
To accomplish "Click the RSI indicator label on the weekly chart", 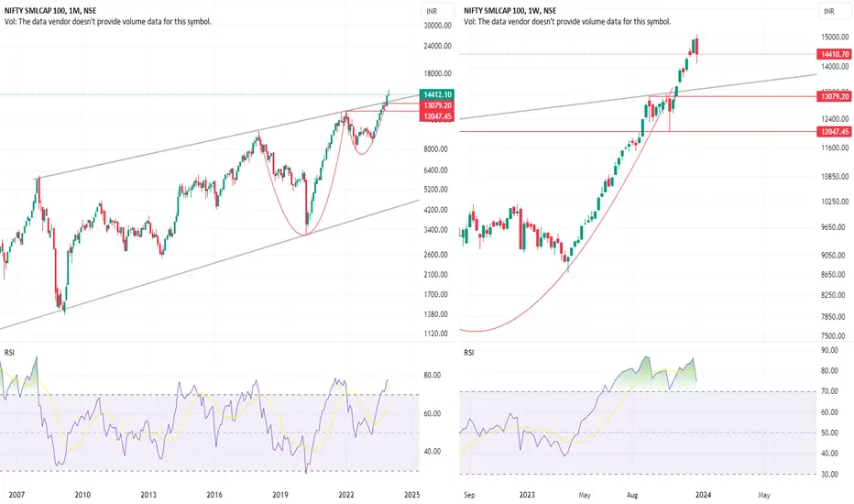I will (x=469, y=353).
